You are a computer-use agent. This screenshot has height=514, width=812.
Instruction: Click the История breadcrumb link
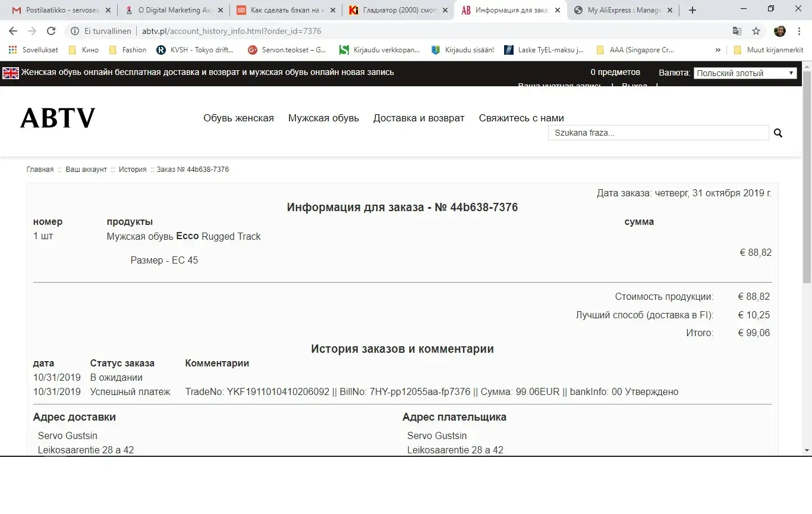(133, 170)
